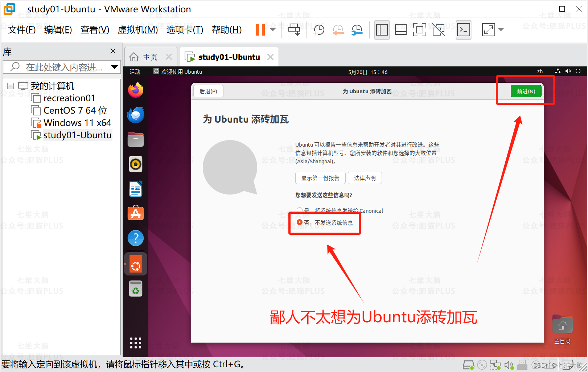Close the 主页 tab

click(x=169, y=57)
